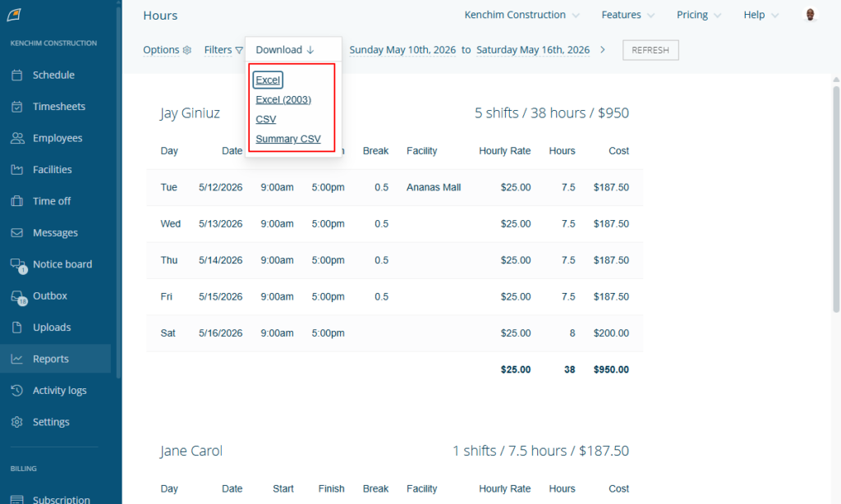
Task: Click Hourly Rate header in Jay Giniuz table
Action: (505, 151)
